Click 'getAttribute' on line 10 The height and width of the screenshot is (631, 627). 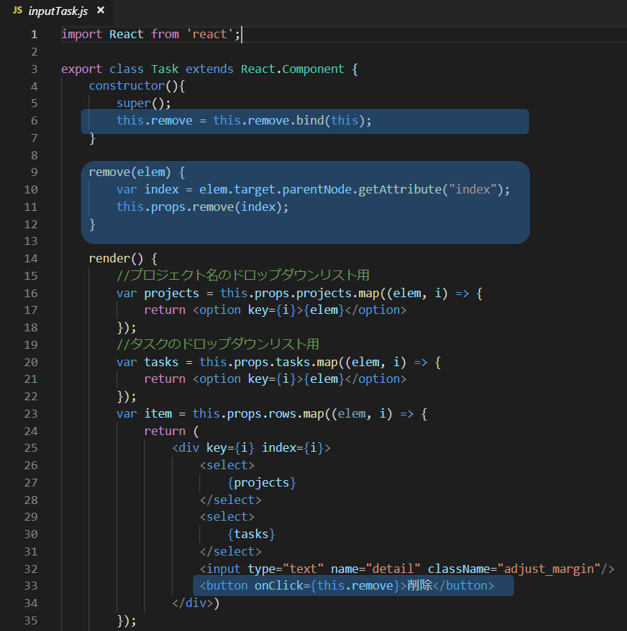[x=400, y=190]
